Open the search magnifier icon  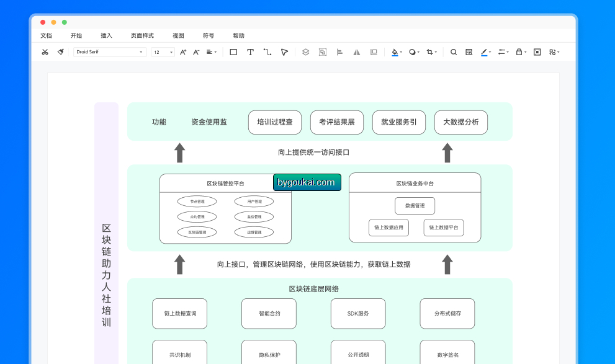point(454,52)
